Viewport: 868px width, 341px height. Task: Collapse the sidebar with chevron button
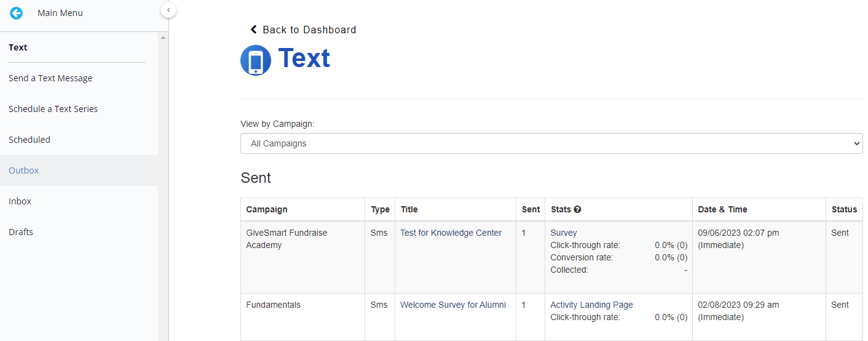point(168,10)
